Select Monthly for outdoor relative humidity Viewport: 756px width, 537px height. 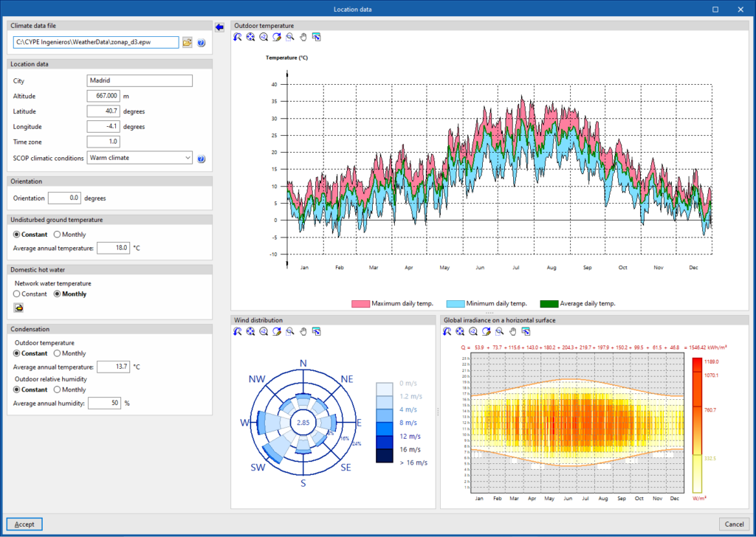coord(58,390)
